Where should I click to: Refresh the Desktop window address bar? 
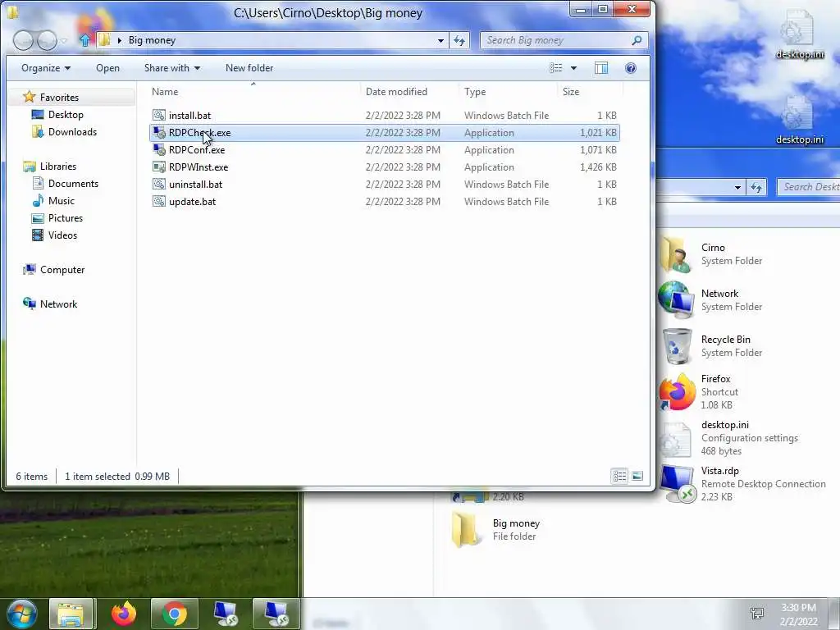click(x=756, y=187)
